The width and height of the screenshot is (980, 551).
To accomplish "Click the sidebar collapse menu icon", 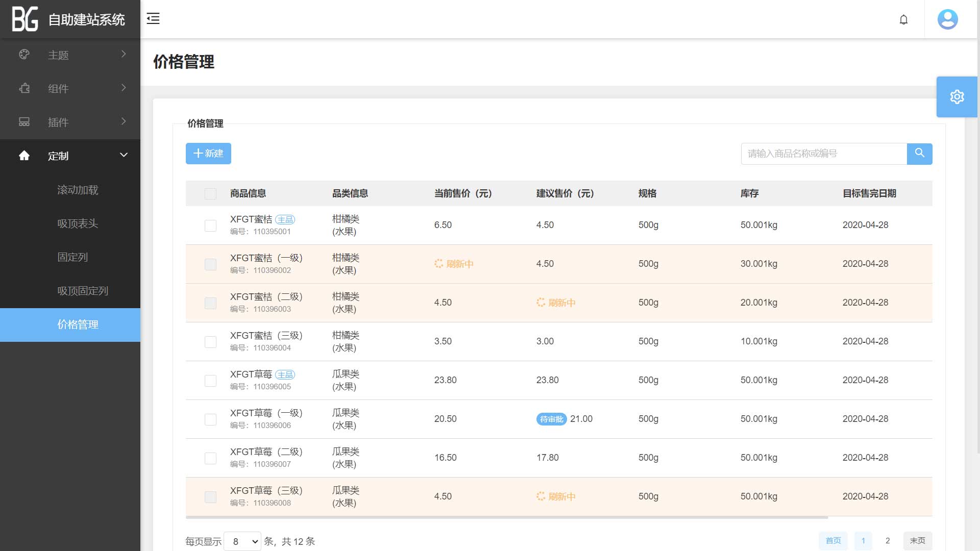I will pyautogui.click(x=153, y=19).
